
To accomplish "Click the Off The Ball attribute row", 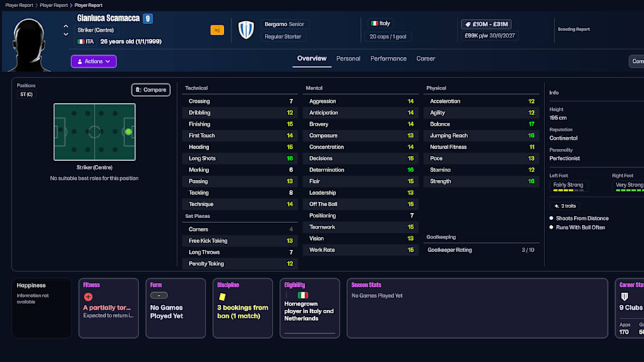I will (361, 204).
